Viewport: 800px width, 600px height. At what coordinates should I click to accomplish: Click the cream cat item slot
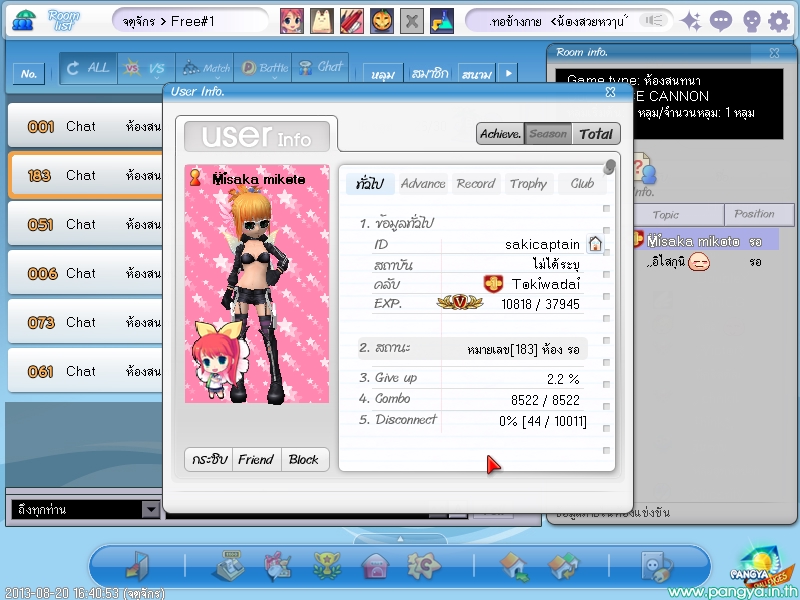click(x=322, y=21)
